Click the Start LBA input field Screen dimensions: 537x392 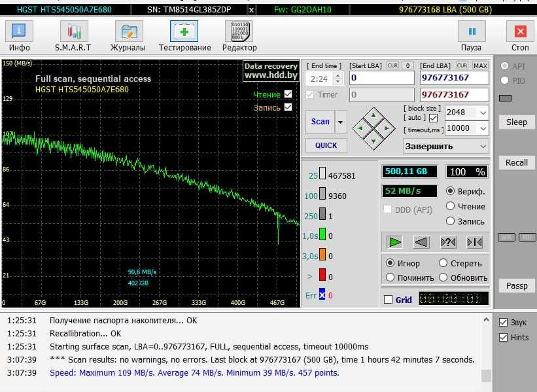(381, 78)
